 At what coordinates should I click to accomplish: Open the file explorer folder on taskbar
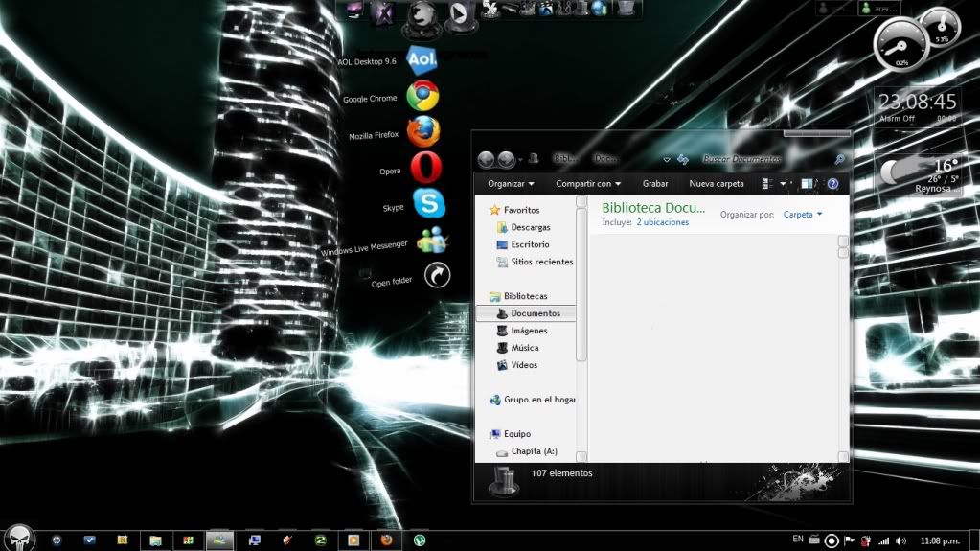point(155,540)
